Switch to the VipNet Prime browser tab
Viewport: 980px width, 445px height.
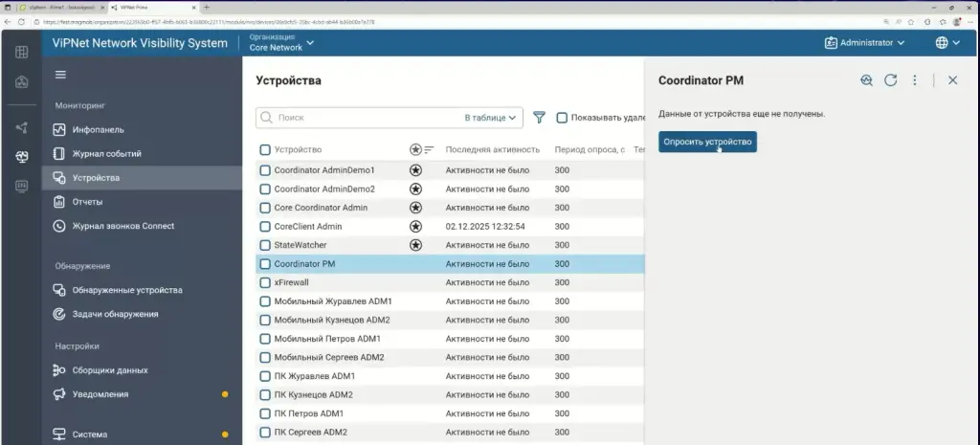coord(154,8)
